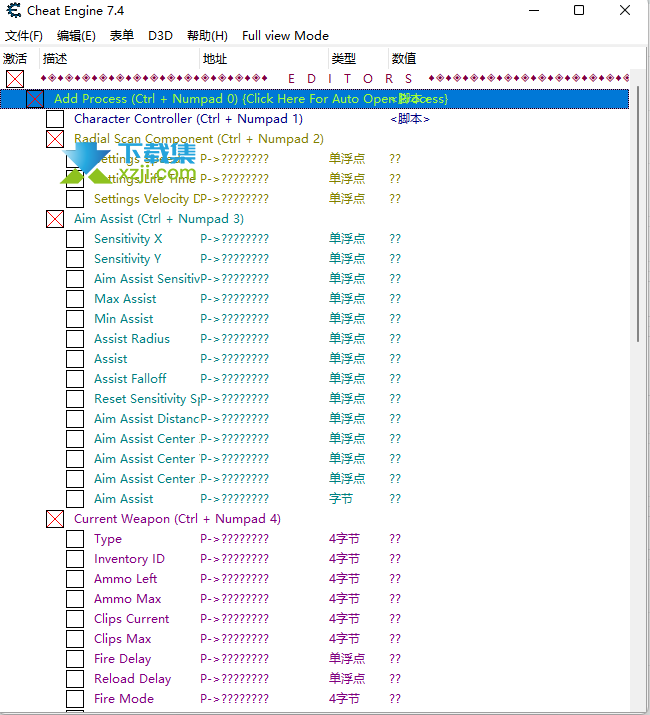
Task: Select the Add Process (Ctrl + Numpad 0) row
Action: coord(315,99)
